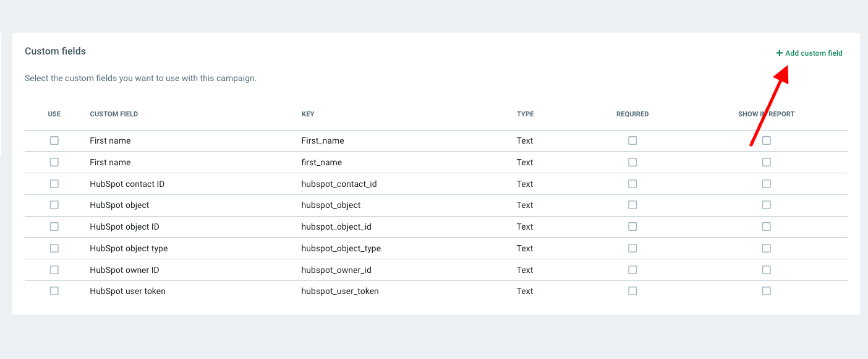868x359 pixels.
Task: Tick Show in report for HubSpot object ID
Action: click(767, 227)
